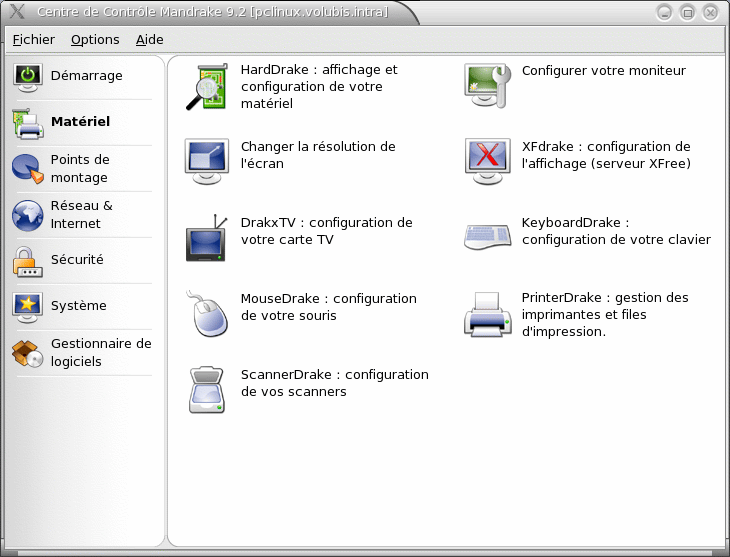This screenshot has height=557, width=730.
Task: Select the Matériel section label
Action: coord(81,122)
